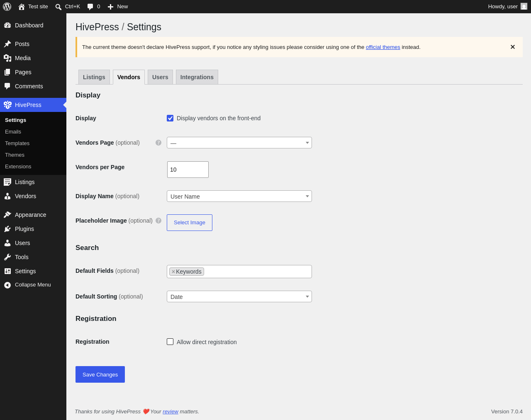The image size is (531, 420).
Task: Follow the review link in footer
Action: click(x=171, y=412)
